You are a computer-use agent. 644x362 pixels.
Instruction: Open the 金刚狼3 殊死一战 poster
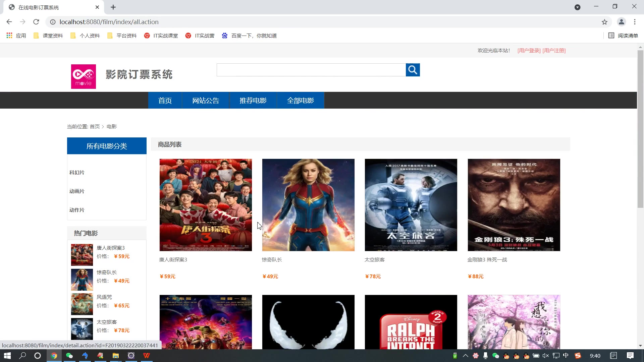(x=514, y=205)
